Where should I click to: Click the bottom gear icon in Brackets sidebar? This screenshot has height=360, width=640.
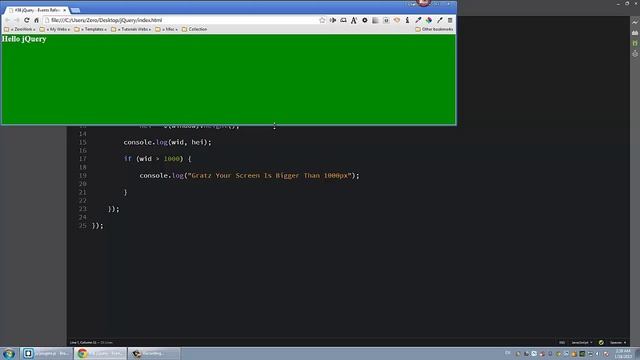click(635, 54)
